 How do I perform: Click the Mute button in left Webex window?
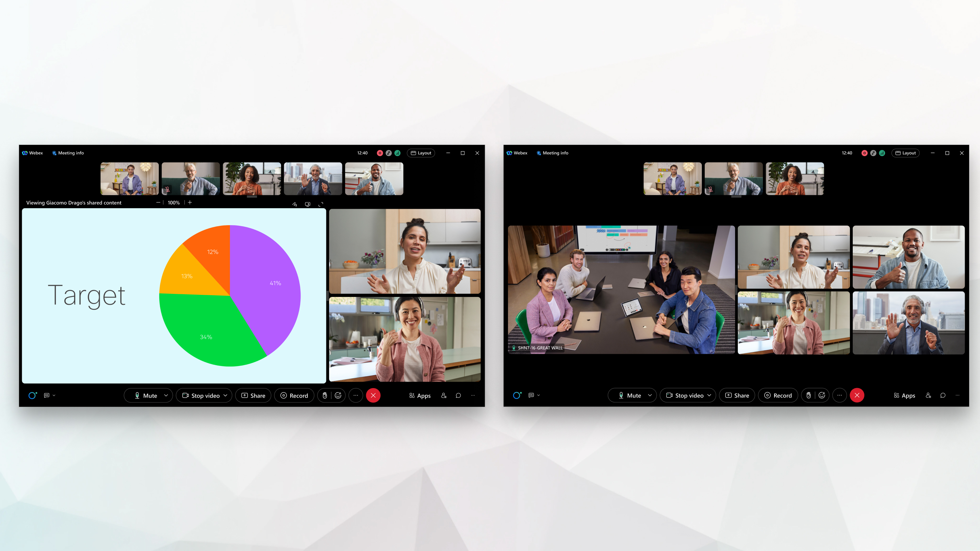(x=147, y=395)
